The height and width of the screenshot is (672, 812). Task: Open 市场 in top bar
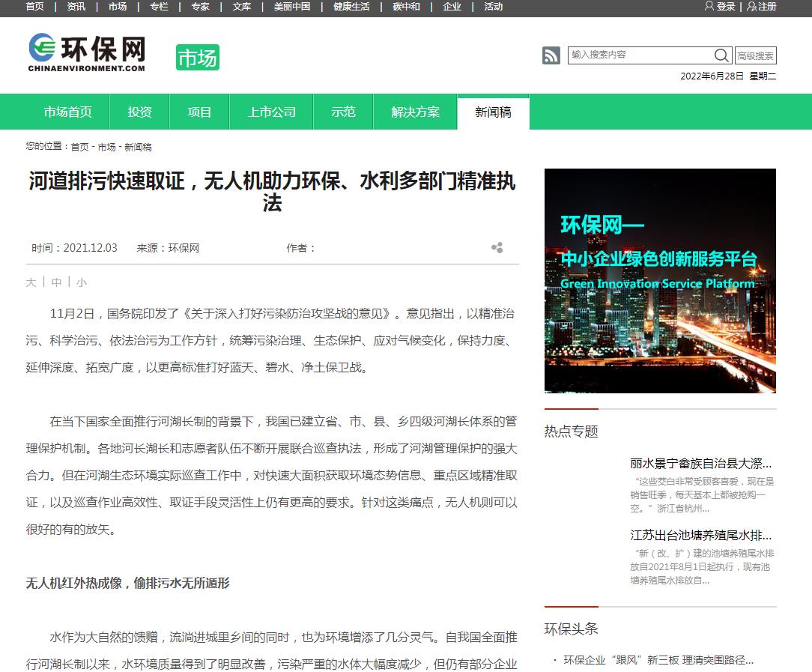(x=118, y=6)
